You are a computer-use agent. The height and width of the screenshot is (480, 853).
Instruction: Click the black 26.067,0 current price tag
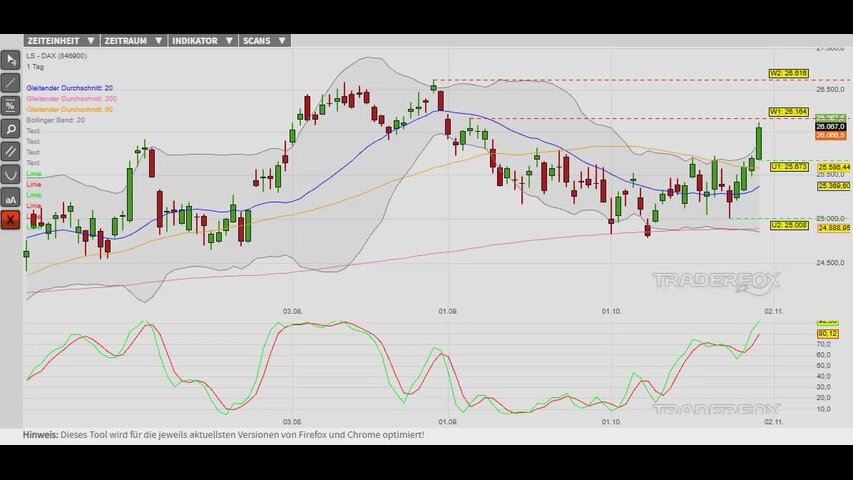coord(830,126)
